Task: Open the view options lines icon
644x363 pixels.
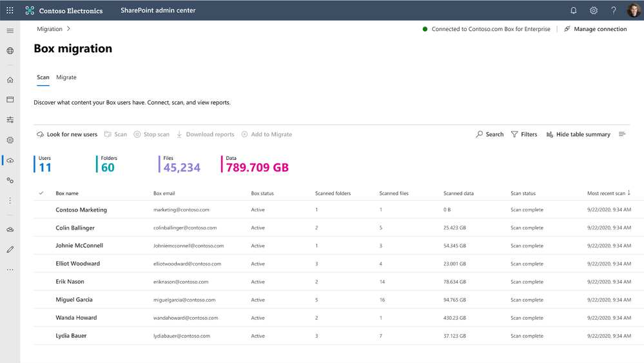Action: 622,134
